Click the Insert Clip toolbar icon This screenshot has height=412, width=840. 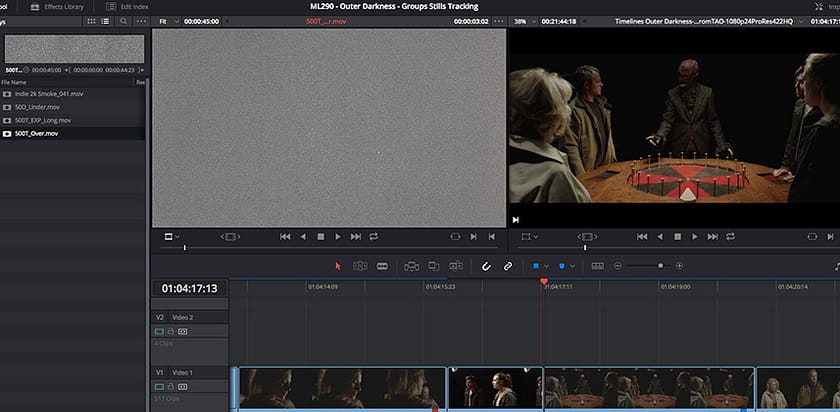coord(411,266)
